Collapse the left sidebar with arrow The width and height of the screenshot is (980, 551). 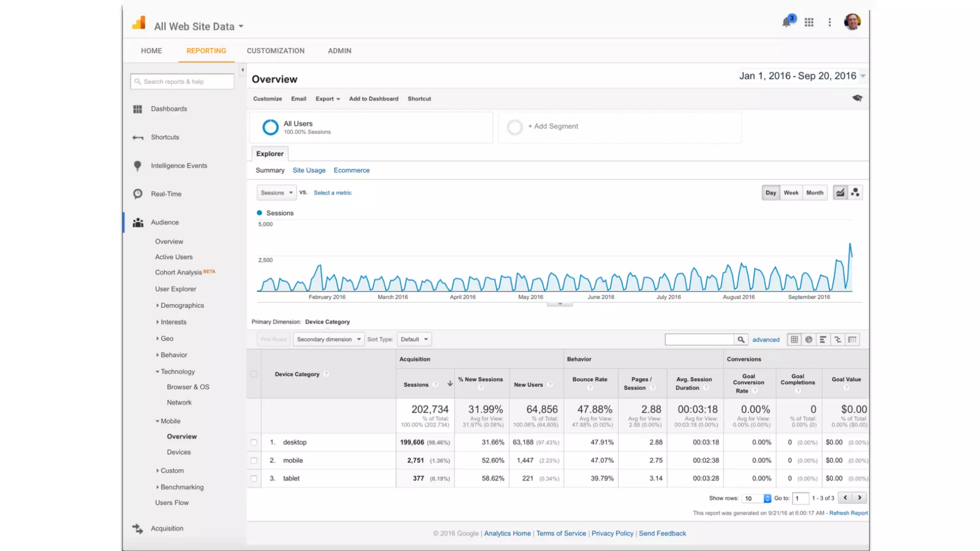[x=243, y=70]
